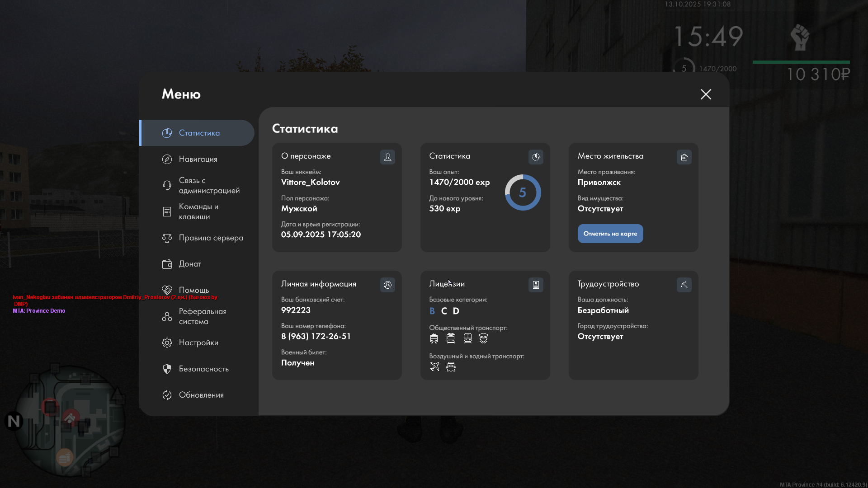Select license category B
868x488 pixels.
(x=432, y=311)
